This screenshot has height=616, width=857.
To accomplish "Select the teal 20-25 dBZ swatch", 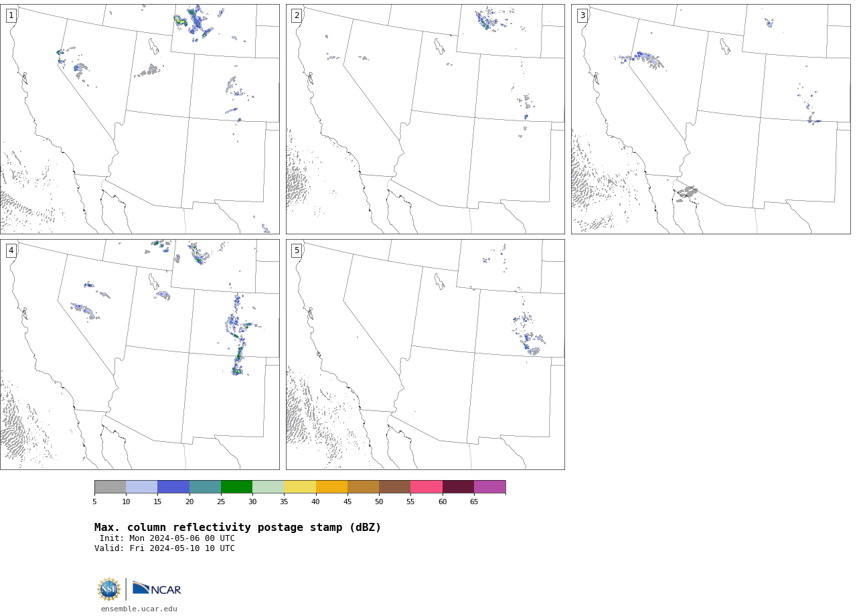I will point(205,487).
